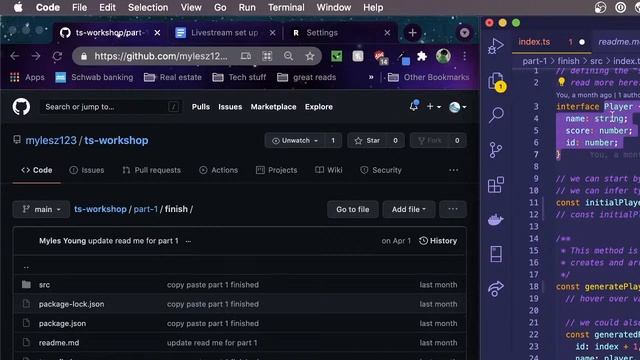Star the ts-workshop repository
The height and width of the screenshot is (360, 640).
tap(366, 140)
